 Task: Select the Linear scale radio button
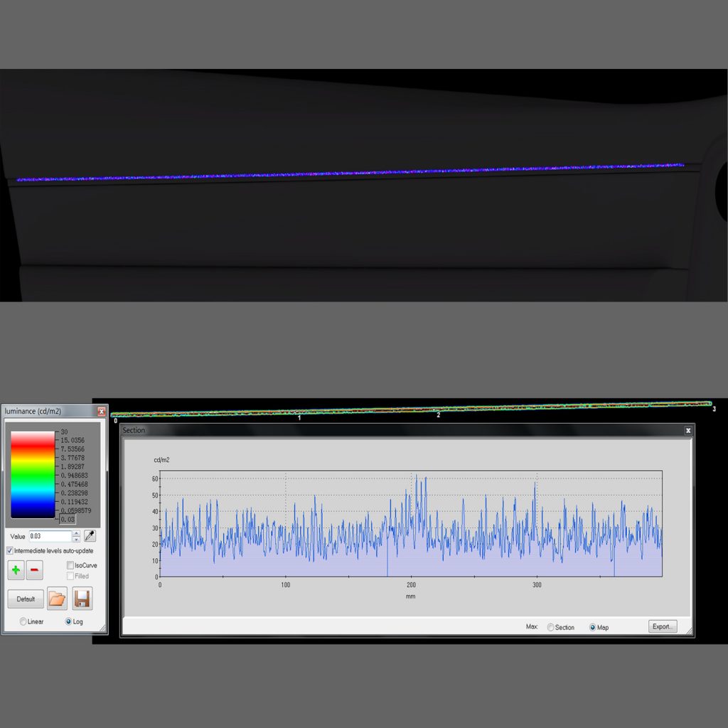(23, 621)
